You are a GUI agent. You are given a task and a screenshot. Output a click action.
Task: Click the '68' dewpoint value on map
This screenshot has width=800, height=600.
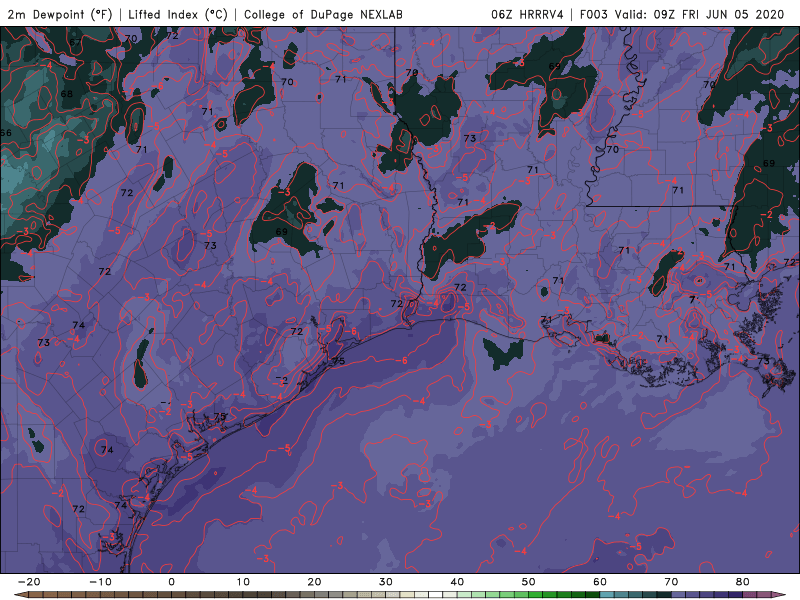point(66,94)
